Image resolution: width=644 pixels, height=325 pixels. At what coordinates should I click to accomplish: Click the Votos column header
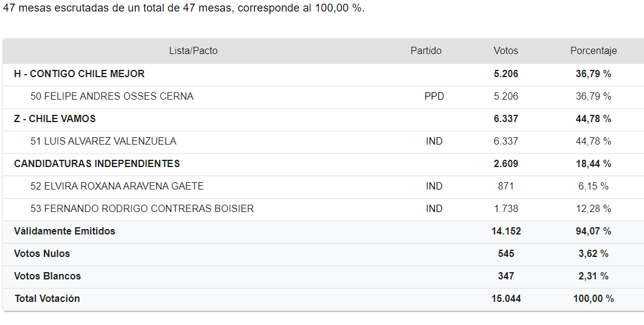pyautogui.click(x=505, y=51)
